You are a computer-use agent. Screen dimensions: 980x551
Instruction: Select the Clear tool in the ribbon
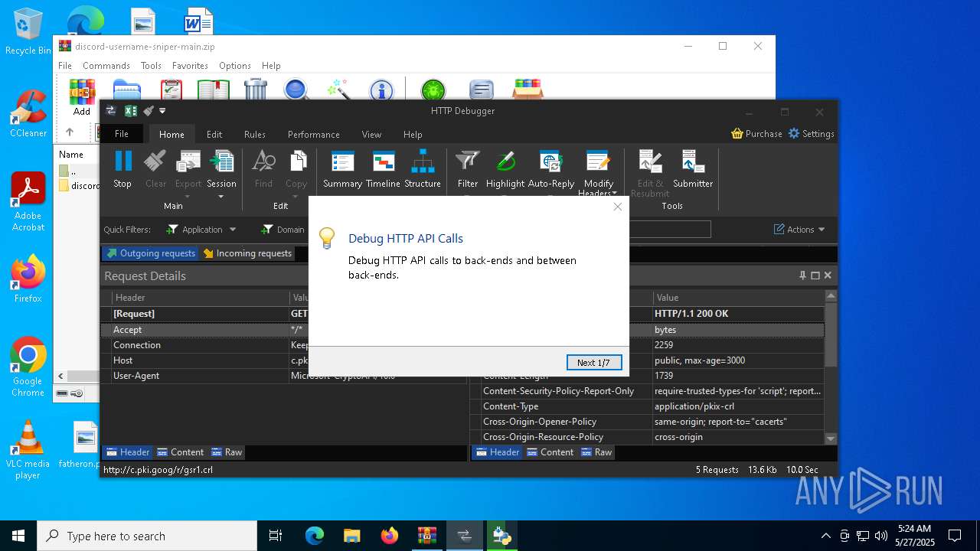click(x=155, y=170)
